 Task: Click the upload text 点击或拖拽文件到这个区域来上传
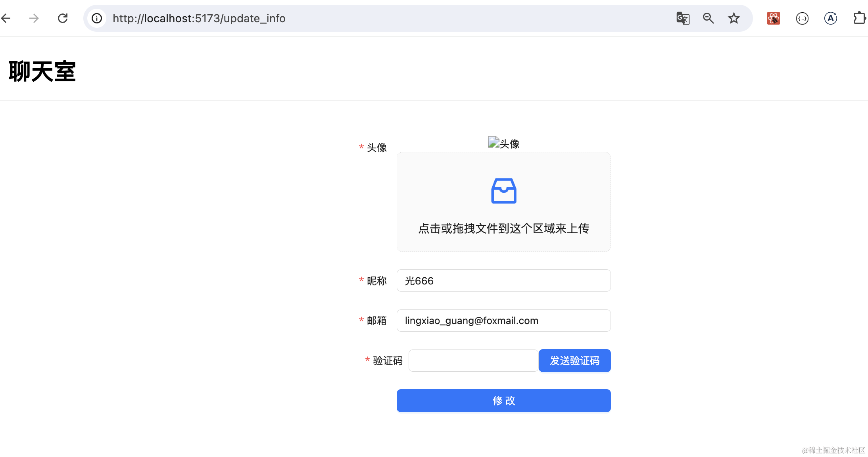[503, 228]
